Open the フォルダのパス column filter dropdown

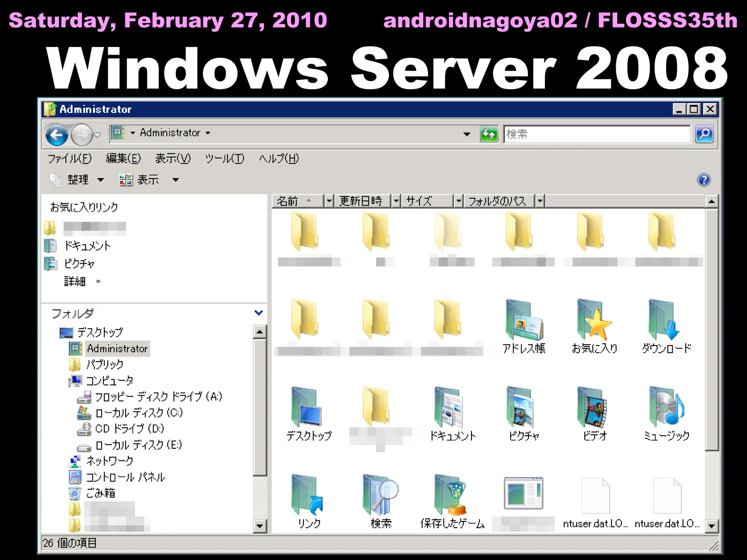(x=540, y=201)
